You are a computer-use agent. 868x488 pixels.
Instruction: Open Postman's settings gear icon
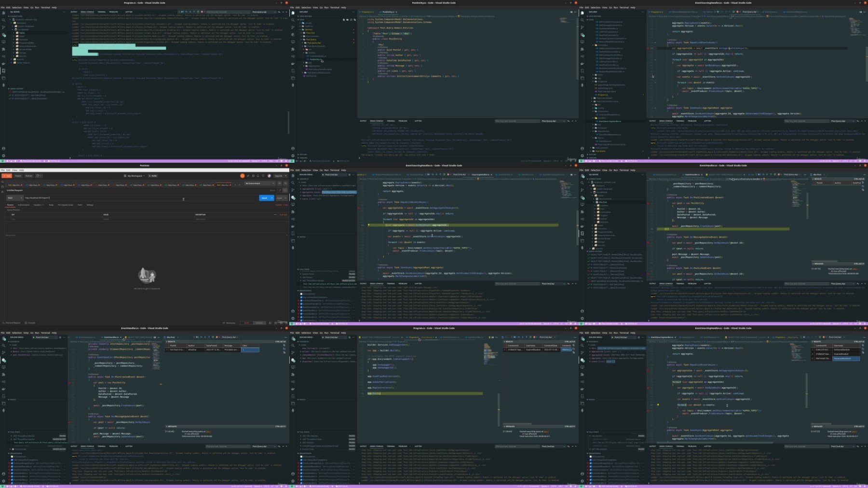pos(253,176)
